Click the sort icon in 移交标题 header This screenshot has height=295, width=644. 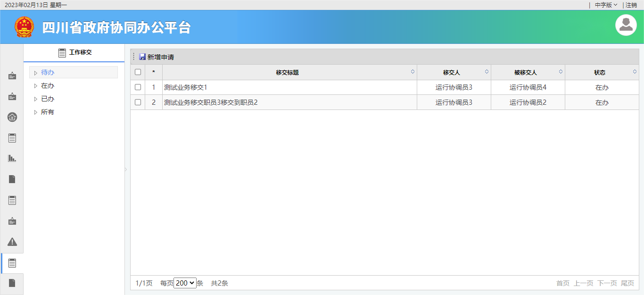coord(413,72)
